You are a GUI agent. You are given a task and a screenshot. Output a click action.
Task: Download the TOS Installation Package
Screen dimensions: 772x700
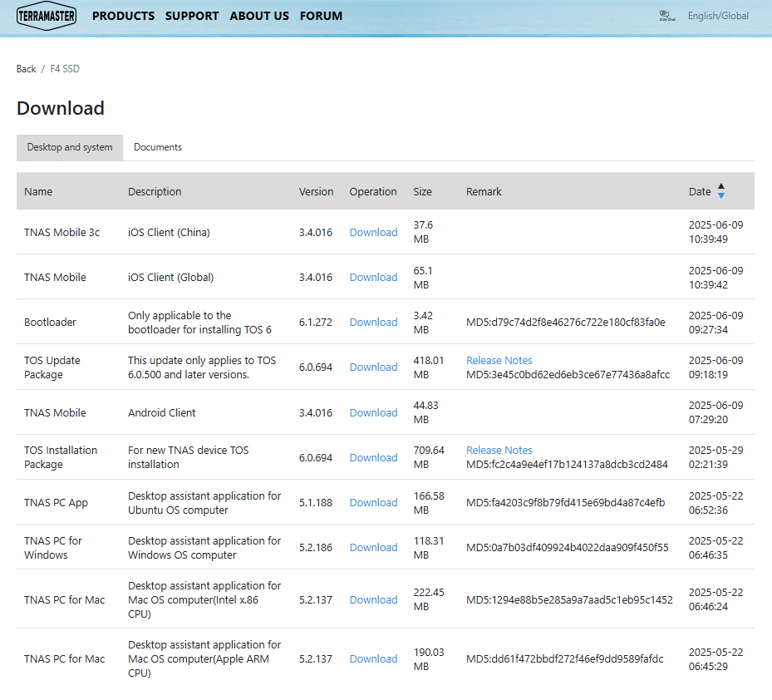pyautogui.click(x=374, y=457)
